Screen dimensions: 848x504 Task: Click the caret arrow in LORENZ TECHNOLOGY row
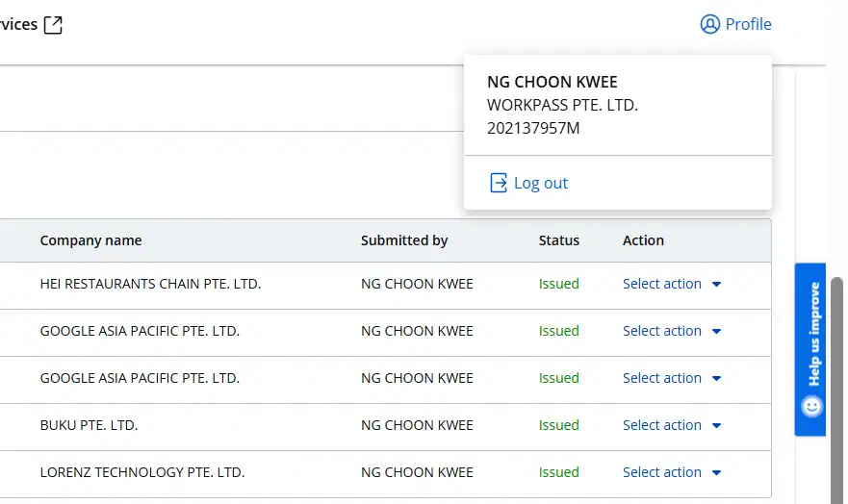click(716, 473)
